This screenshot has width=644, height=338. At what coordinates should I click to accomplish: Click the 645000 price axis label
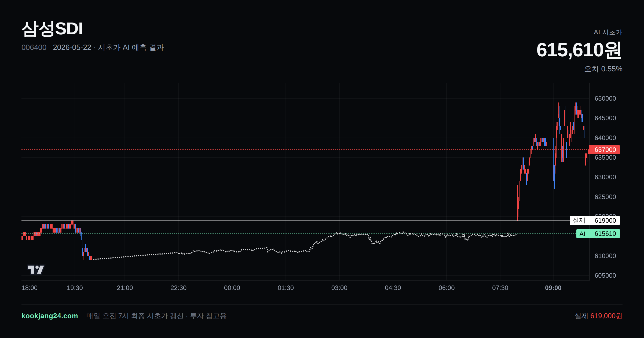[605, 118]
